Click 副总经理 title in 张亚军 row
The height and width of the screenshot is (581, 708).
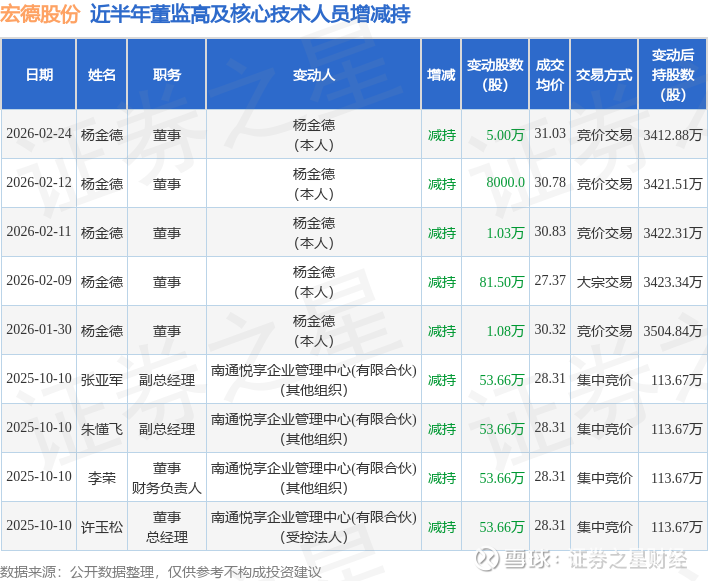(x=167, y=380)
